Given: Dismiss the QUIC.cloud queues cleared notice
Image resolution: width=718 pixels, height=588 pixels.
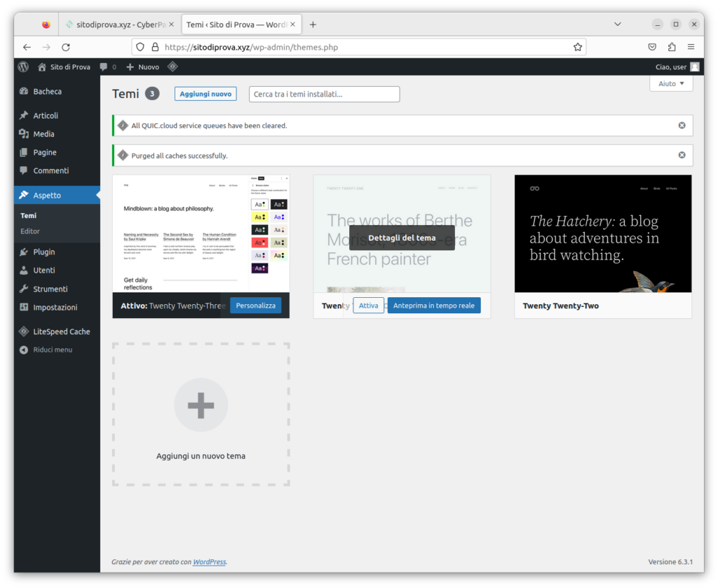Looking at the screenshot, I should 682,125.
